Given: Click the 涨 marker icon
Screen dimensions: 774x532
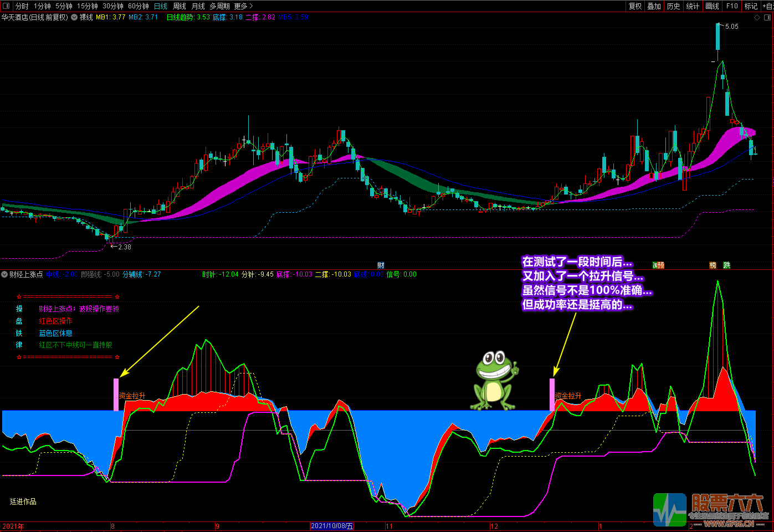Looking at the screenshot, I should click(x=655, y=265).
